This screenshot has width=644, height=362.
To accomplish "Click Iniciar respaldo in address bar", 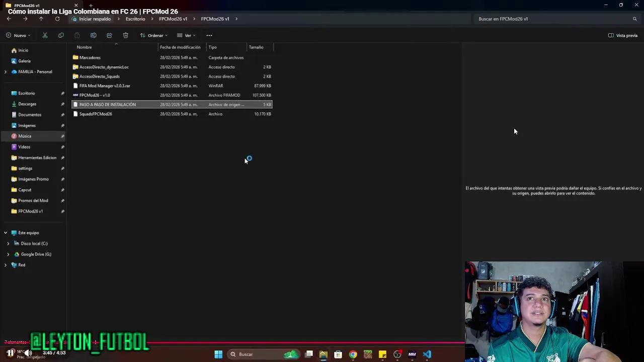I will pyautogui.click(x=95, y=19).
